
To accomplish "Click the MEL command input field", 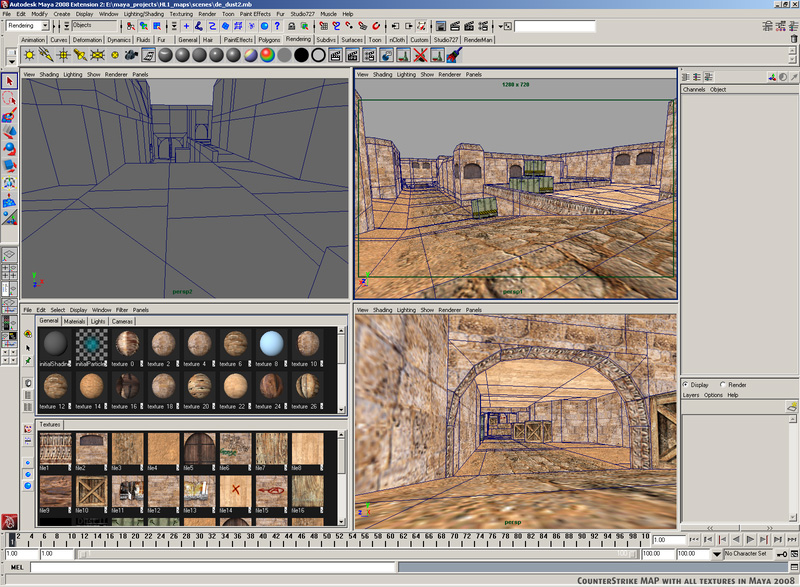I will point(213,567).
